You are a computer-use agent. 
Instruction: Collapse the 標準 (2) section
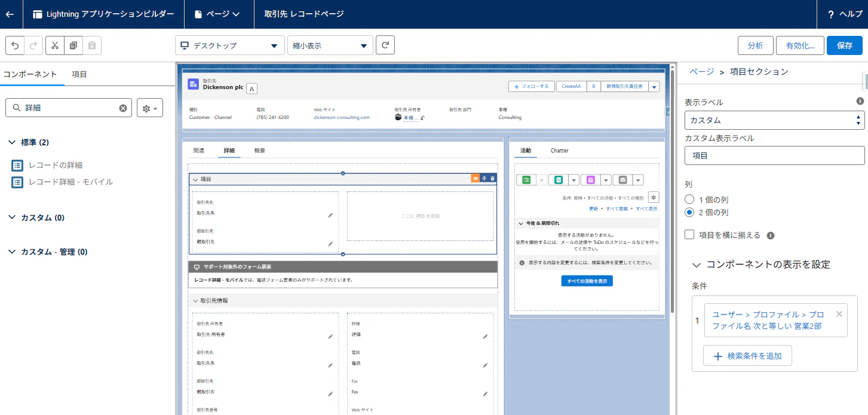click(12, 142)
